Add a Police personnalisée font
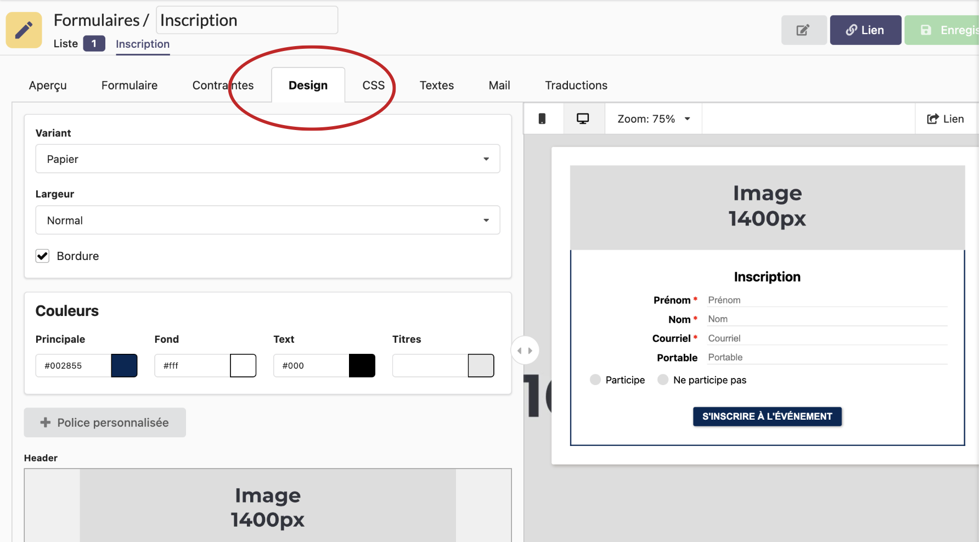The height and width of the screenshot is (542, 980). pos(105,422)
